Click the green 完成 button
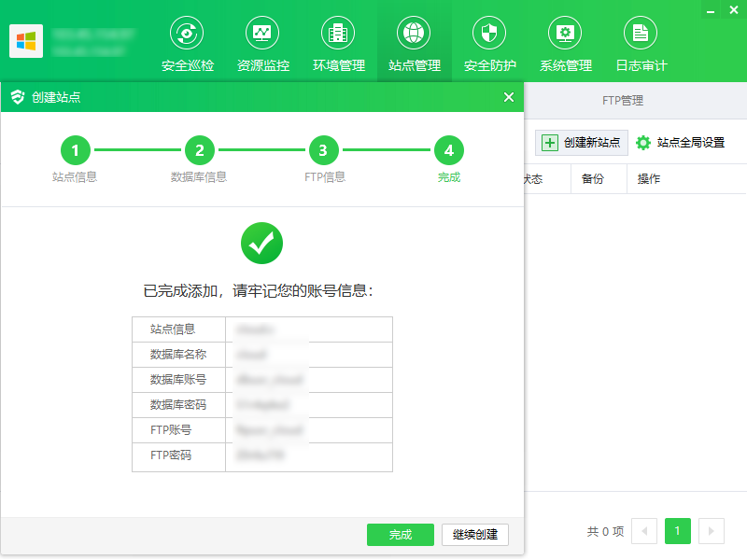Image resolution: width=747 pixels, height=560 pixels. tap(401, 535)
